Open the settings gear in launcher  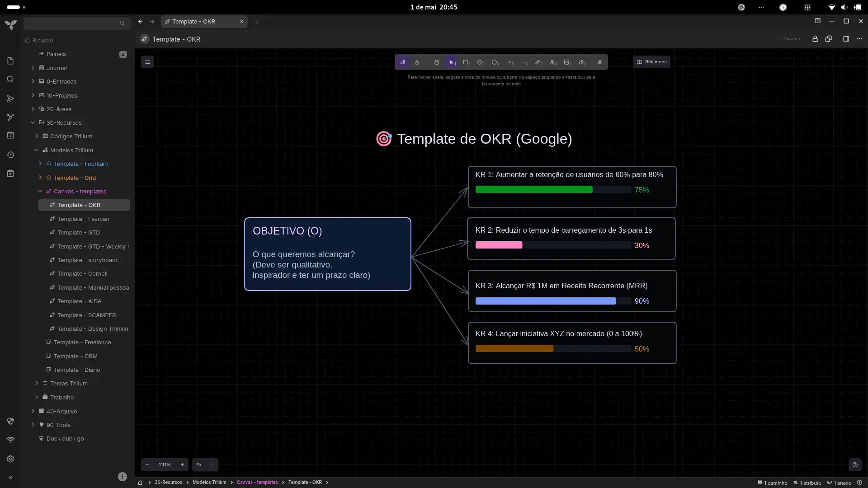pos(10,459)
